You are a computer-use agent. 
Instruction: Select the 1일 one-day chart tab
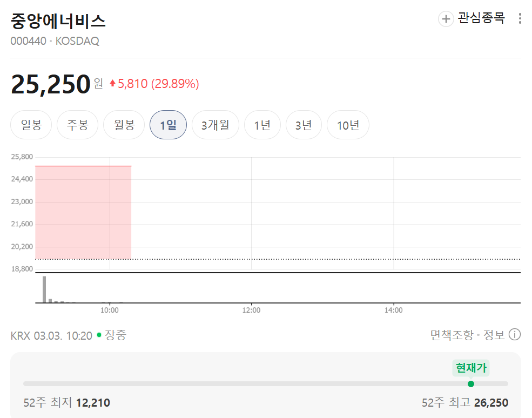click(169, 125)
